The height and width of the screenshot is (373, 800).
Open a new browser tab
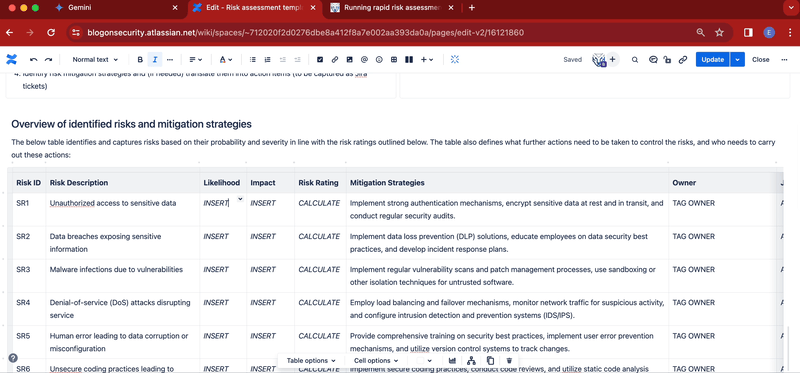pyautogui.click(x=471, y=8)
